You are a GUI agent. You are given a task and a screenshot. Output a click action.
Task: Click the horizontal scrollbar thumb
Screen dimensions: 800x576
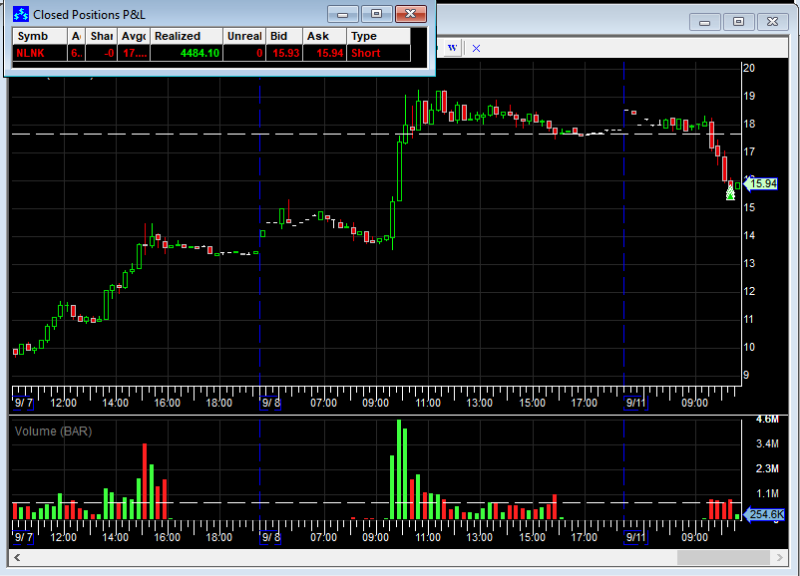[x=723, y=558]
